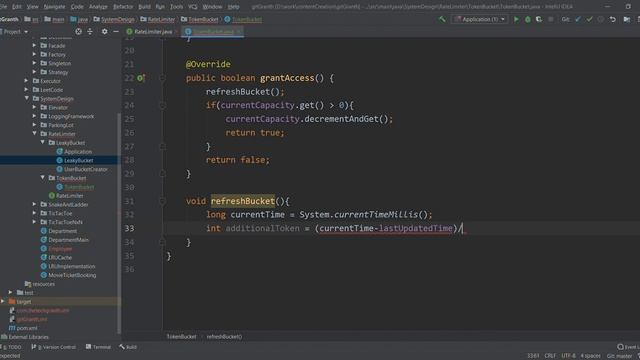Open the Refactor menu
640x360 pixels.
point(123,7)
